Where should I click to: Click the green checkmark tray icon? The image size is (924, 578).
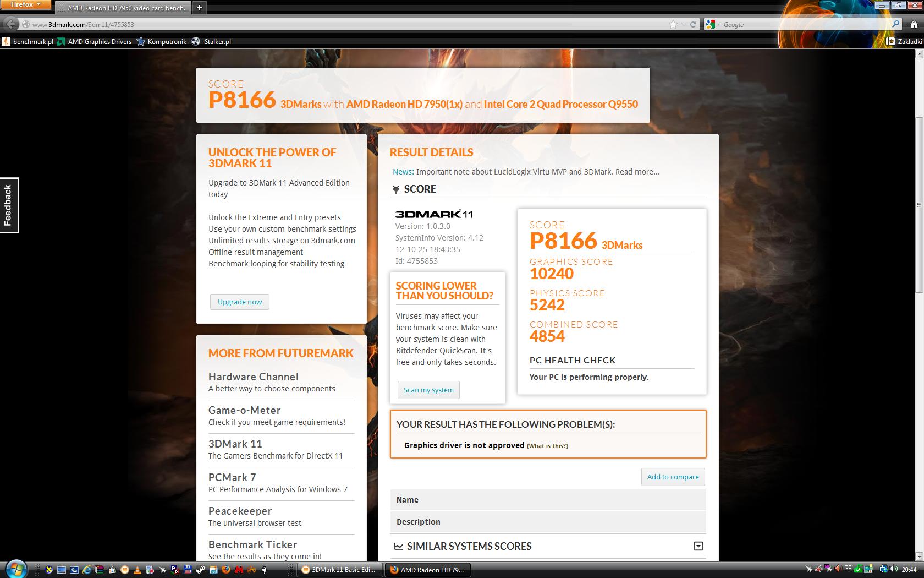click(x=858, y=569)
